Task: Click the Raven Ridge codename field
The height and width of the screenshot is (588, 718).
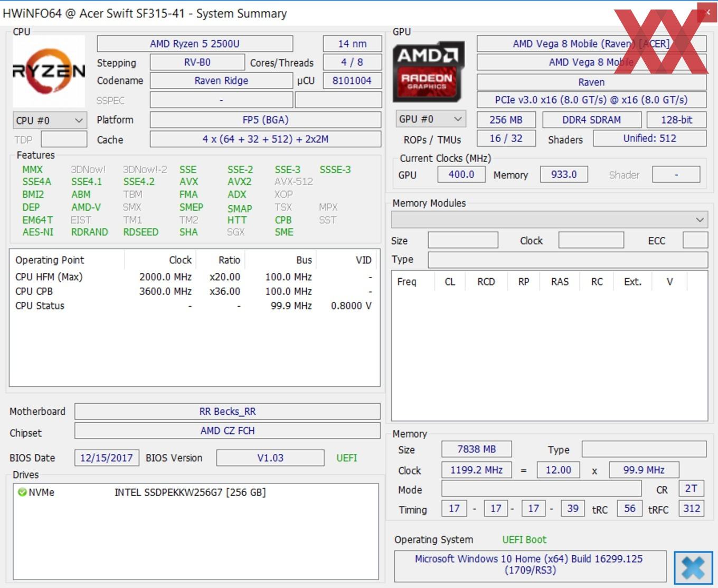Action: pos(221,81)
